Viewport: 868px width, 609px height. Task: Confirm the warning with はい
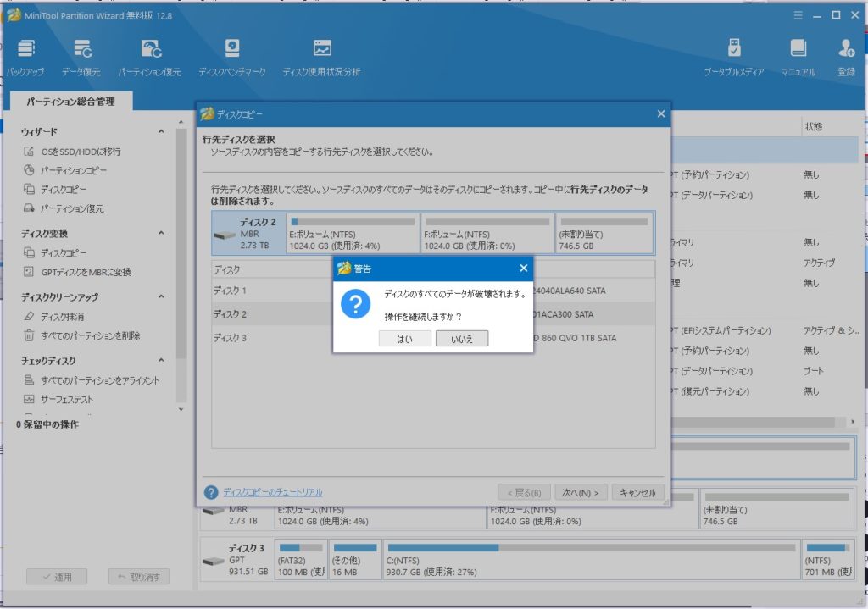404,339
